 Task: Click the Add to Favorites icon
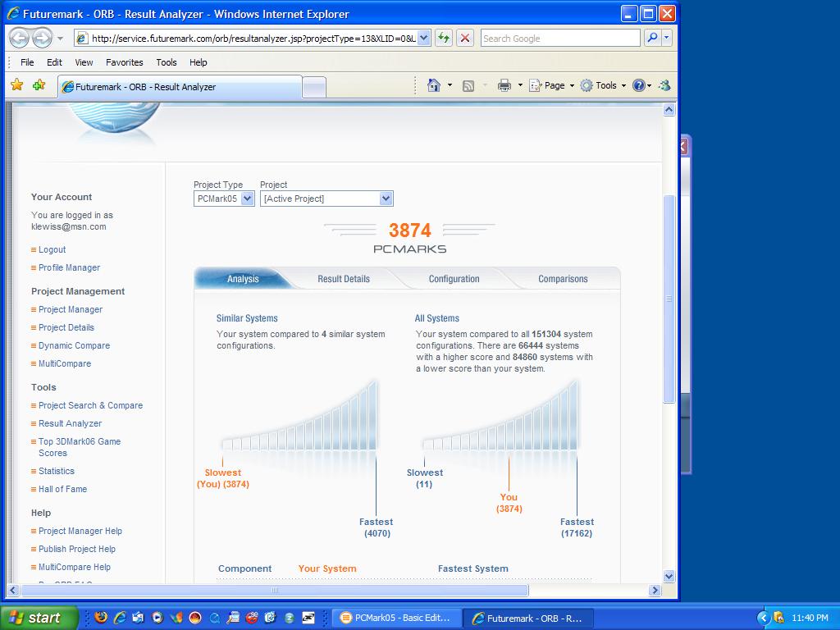(39, 84)
